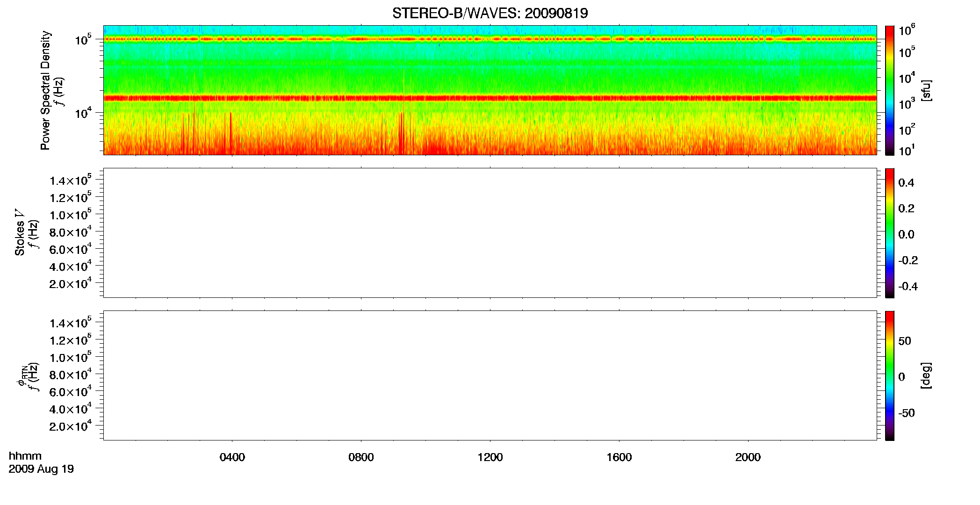Click the 2000 time axis label

[x=748, y=457]
